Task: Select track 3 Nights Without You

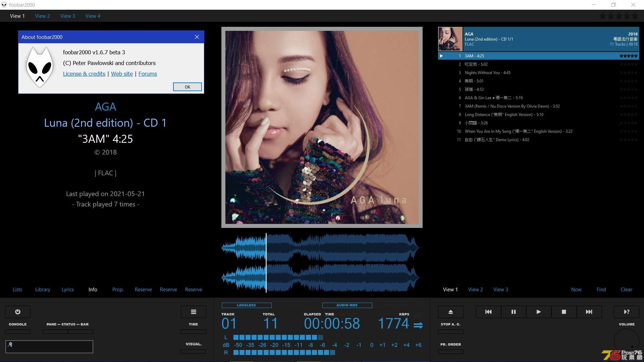Action: point(539,73)
